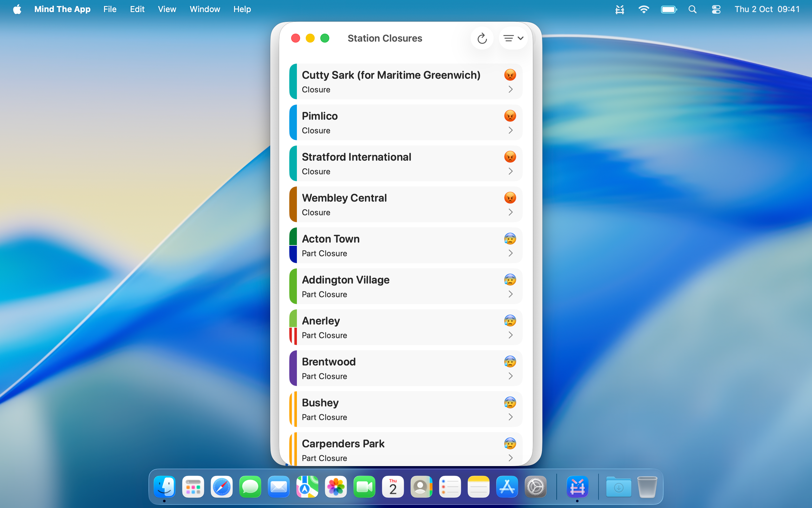Select Stratford International station name
Screen dimensions: 812x508
(356, 157)
